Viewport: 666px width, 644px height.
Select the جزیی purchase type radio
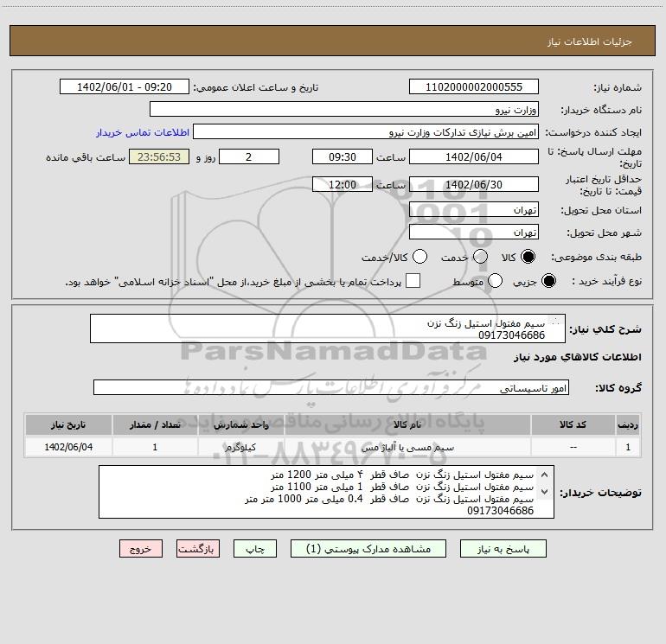548,281
